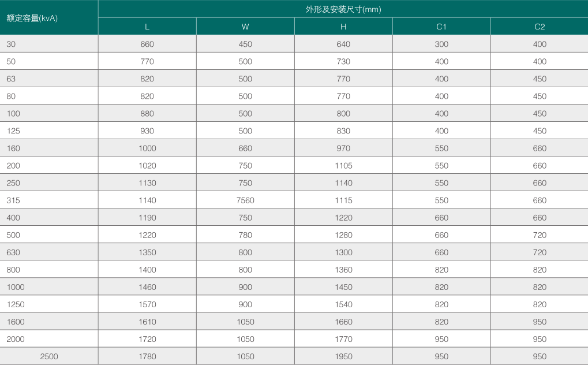The height and width of the screenshot is (365, 588).
Task: Select the C1 column header
Action: point(441,26)
